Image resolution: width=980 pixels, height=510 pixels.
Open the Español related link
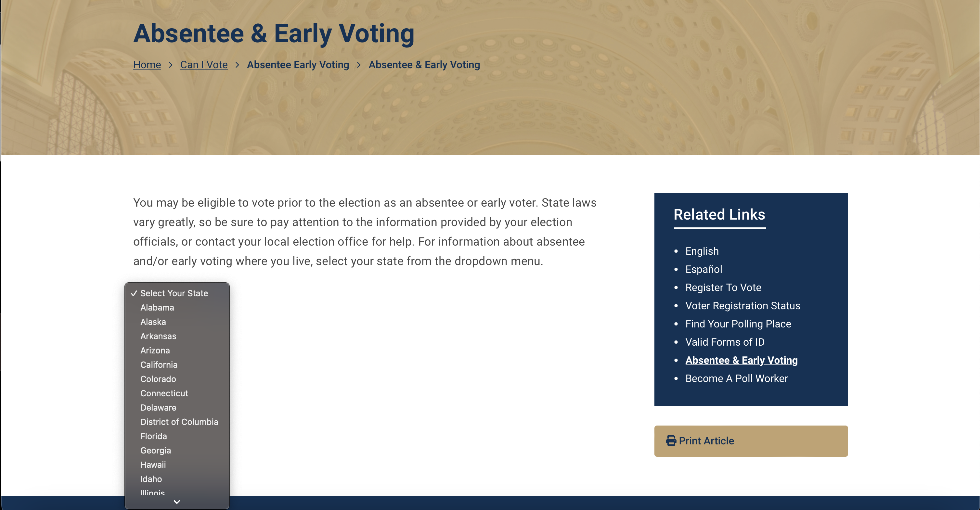click(703, 269)
